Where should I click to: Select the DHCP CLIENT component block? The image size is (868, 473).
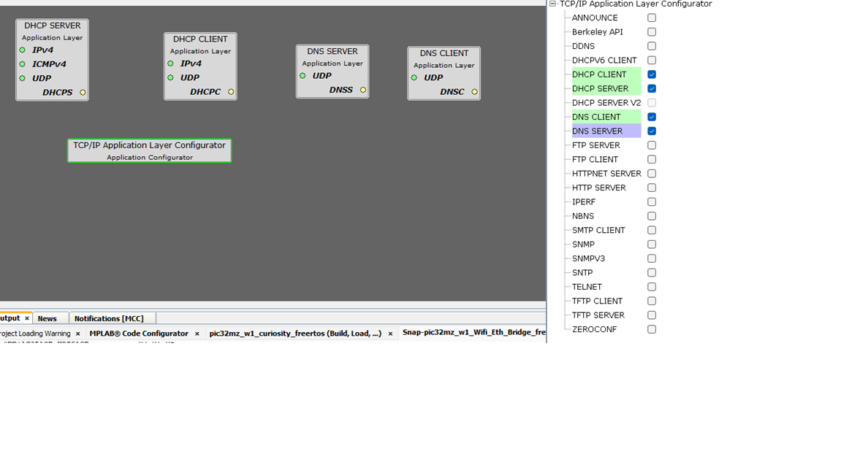coord(200,66)
